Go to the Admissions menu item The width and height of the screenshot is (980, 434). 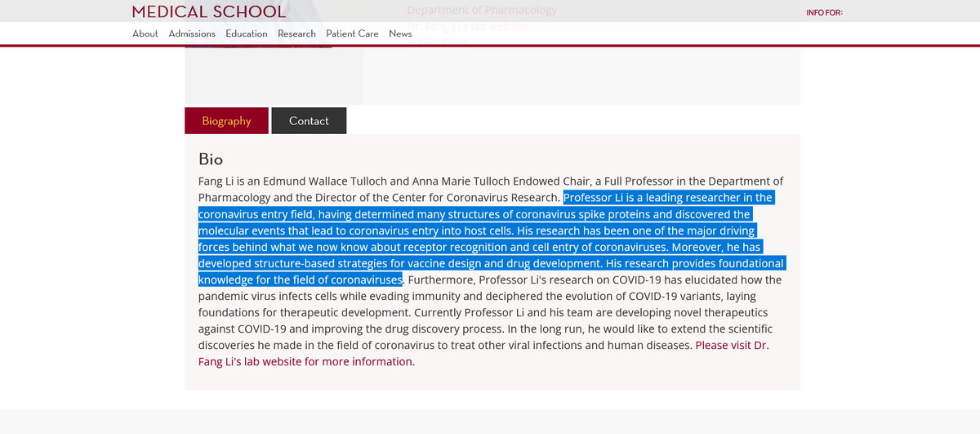(x=192, y=34)
